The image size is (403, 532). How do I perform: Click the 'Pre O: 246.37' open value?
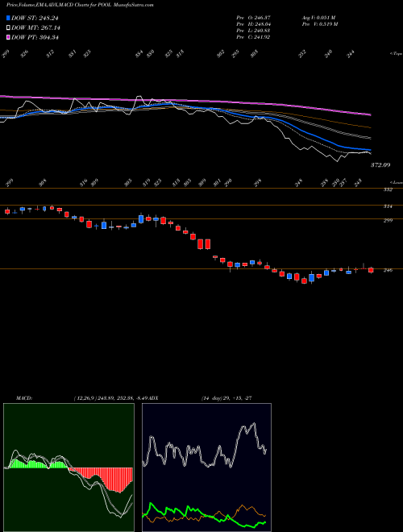click(253, 18)
